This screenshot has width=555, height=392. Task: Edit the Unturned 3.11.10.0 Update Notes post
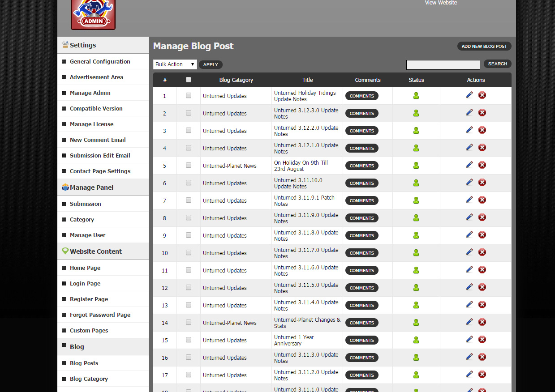click(x=469, y=182)
